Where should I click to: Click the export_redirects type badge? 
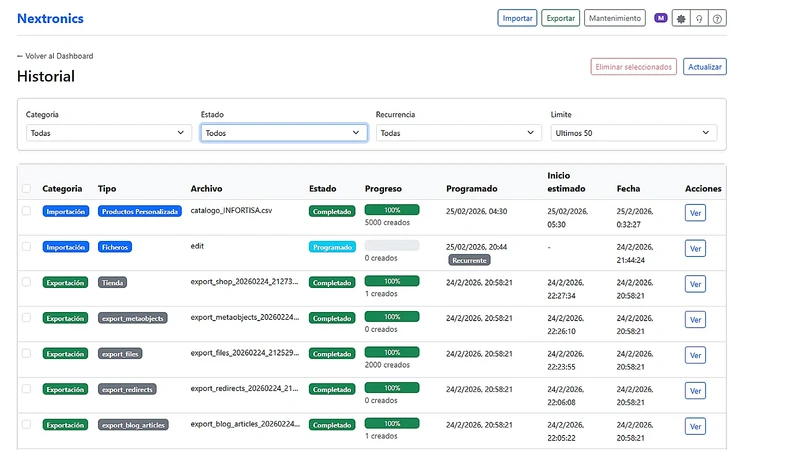click(x=127, y=389)
